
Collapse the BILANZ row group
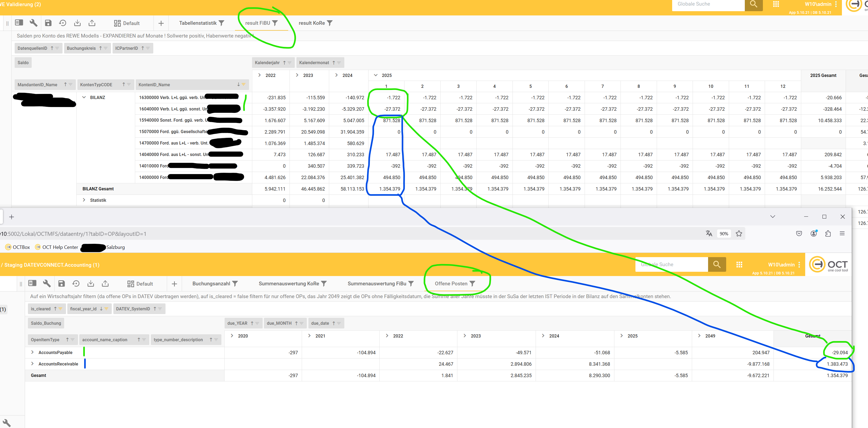pyautogui.click(x=84, y=97)
